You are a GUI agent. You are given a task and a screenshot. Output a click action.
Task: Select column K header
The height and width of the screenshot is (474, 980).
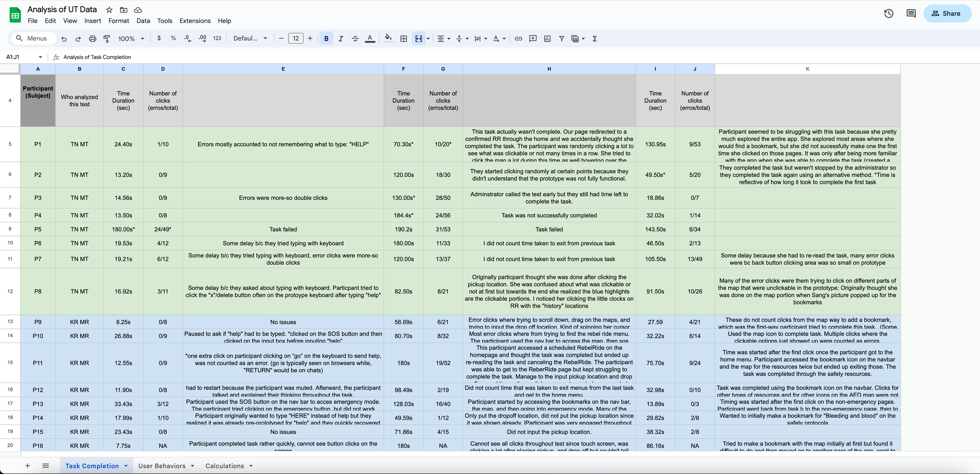pos(807,69)
